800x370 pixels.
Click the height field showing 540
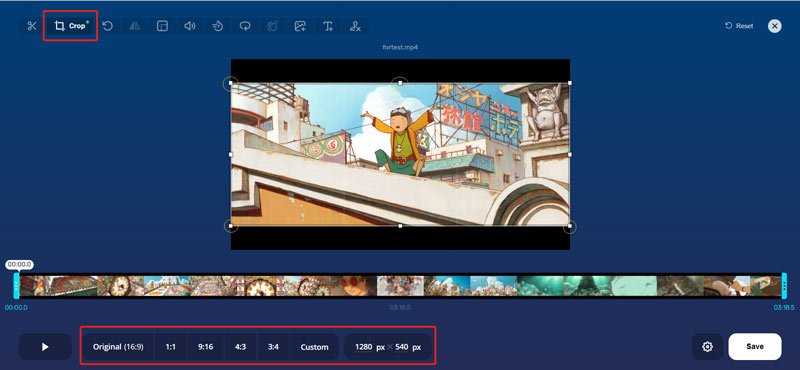coord(402,347)
